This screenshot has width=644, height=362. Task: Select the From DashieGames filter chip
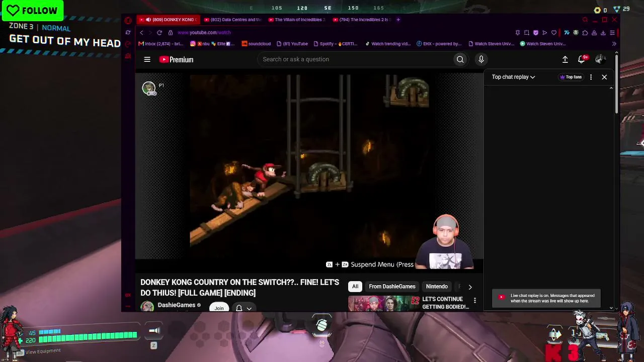tap(392, 287)
